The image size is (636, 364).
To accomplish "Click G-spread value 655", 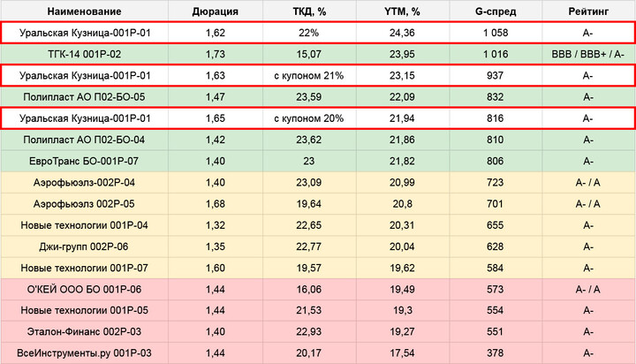I will 496,225.
